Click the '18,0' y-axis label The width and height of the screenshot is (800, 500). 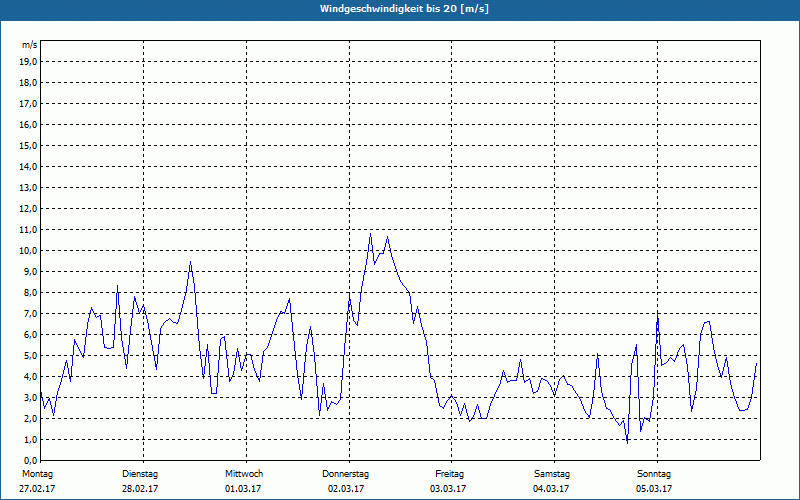28,83
